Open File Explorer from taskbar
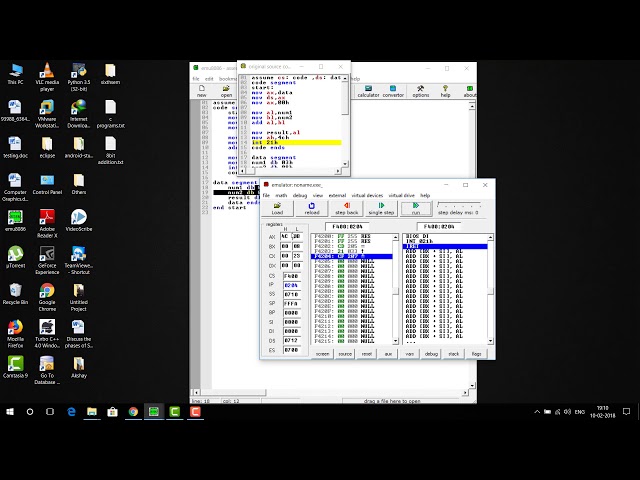The image size is (640, 480). [x=91, y=412]
